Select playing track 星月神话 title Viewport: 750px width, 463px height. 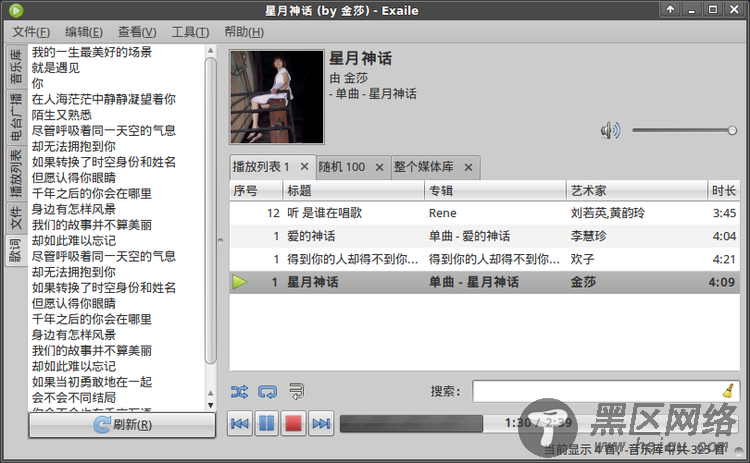(313, 282)
